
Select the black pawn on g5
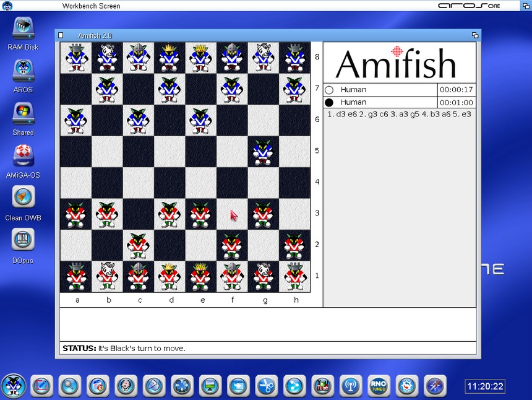click(264, 152)
